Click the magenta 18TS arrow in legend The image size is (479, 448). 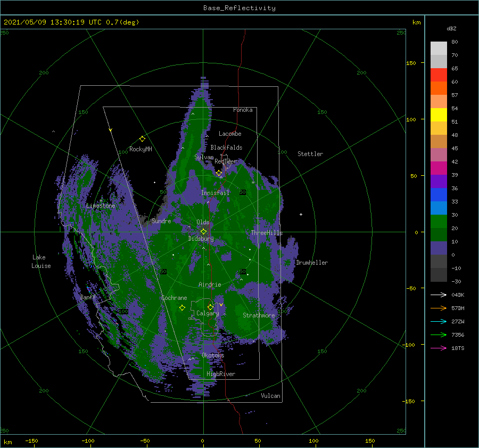[x=439, y=348]
